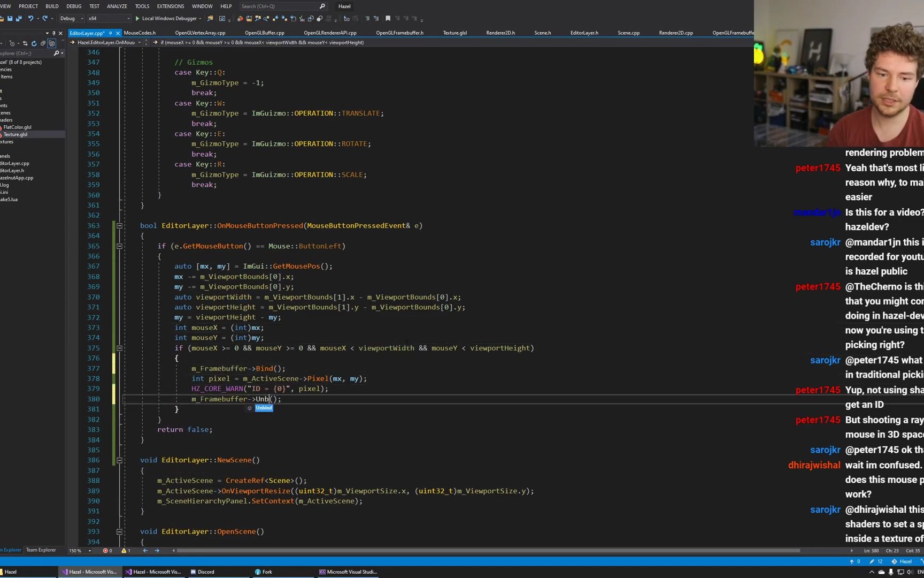Collapse the if block at line 365
924x578 pixels.
point(119,246)
